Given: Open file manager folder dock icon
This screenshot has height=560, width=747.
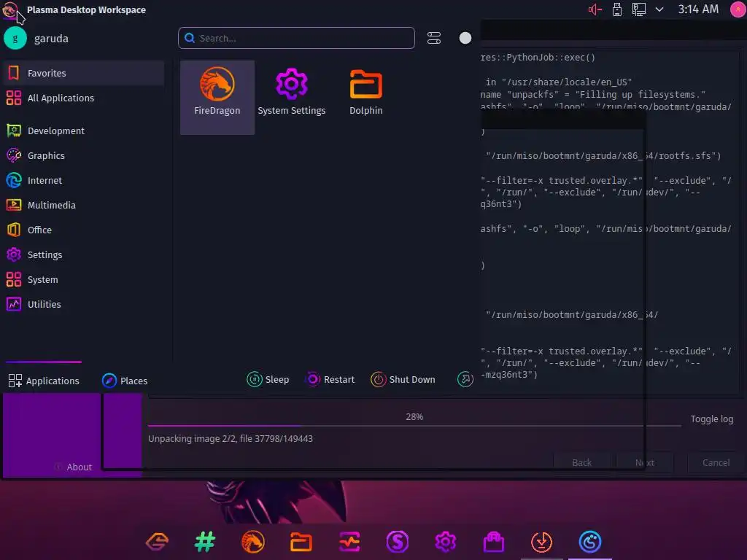Looking at the screenshot, I should click(301, 542).
